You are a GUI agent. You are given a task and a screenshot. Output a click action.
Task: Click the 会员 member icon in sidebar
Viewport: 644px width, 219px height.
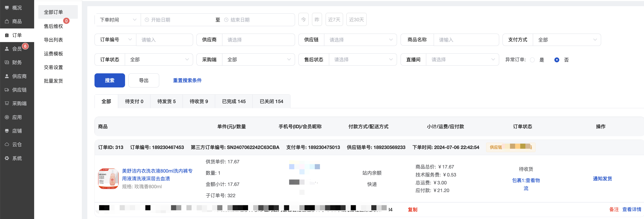(7, 49)
